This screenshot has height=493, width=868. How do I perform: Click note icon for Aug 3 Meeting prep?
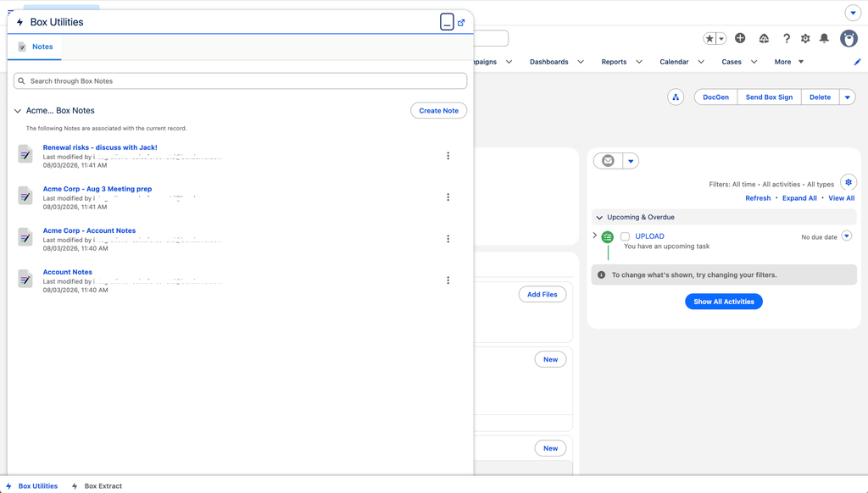tap(25, 197)
